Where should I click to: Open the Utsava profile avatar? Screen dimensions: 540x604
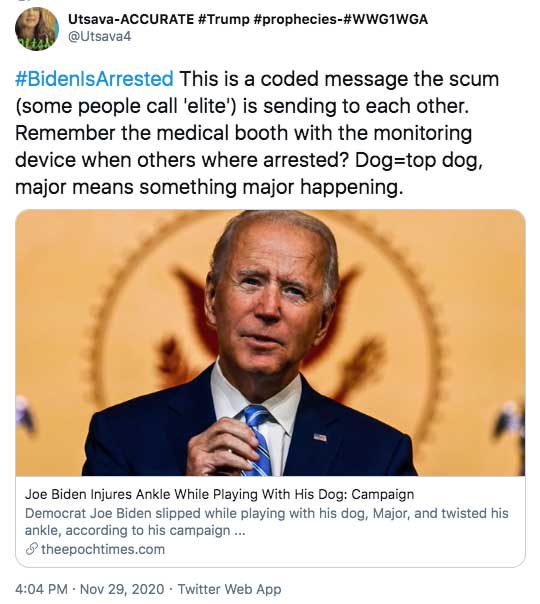point(37,29)
